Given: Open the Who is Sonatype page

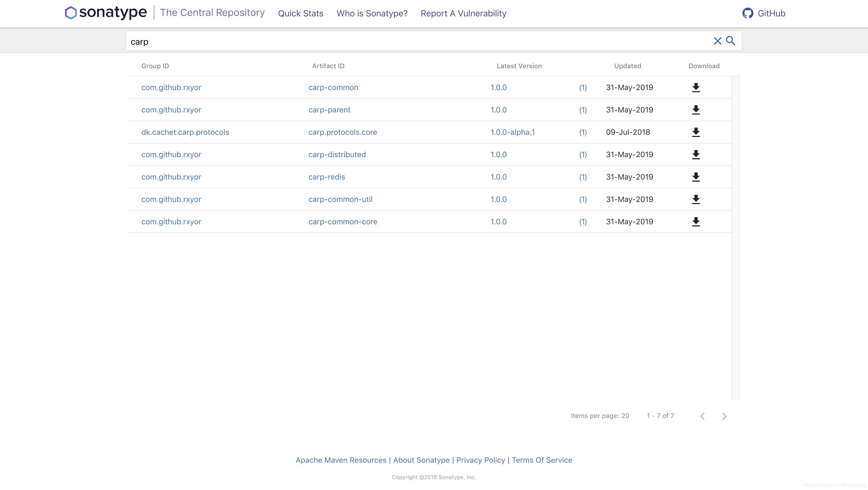Looking at the screenshot, I should pos(371,13).
